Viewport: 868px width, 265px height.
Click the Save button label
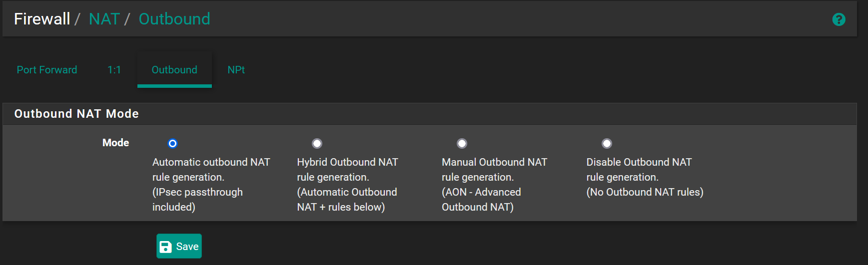pyautogui.click(x=187, y=247)
